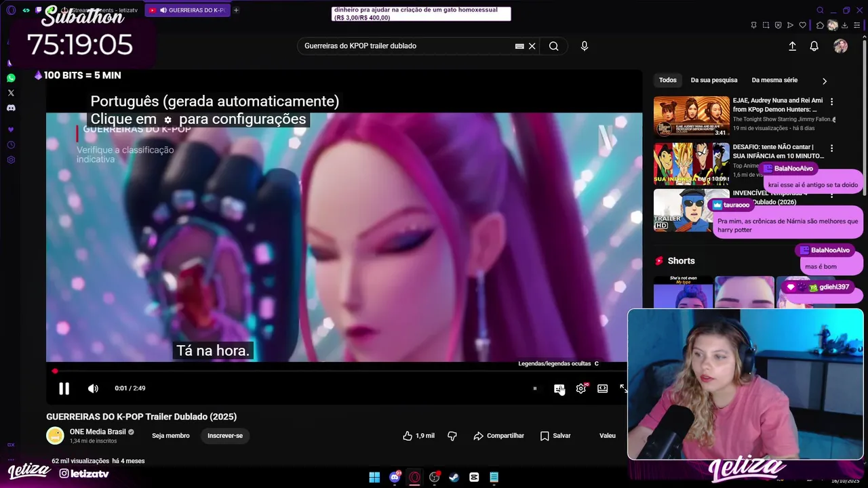Open sidebar settings gear icon
Screen dimensions: 868x488
pos(11,160)
